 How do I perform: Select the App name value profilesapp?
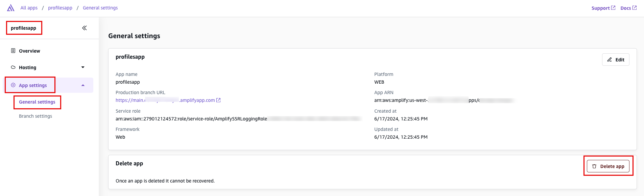pyautogui.click(x=128, y=82)
